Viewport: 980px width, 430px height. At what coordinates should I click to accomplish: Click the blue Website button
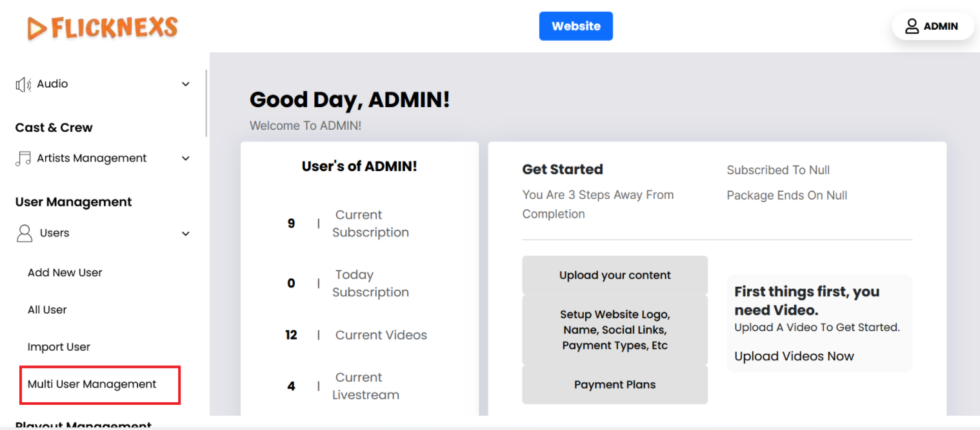point(575,26)
